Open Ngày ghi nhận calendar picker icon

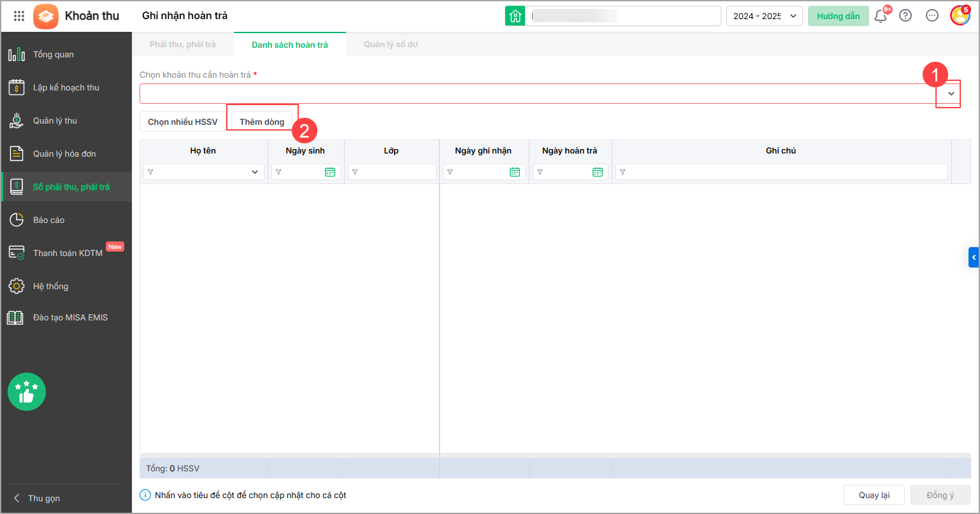(514, 172)
